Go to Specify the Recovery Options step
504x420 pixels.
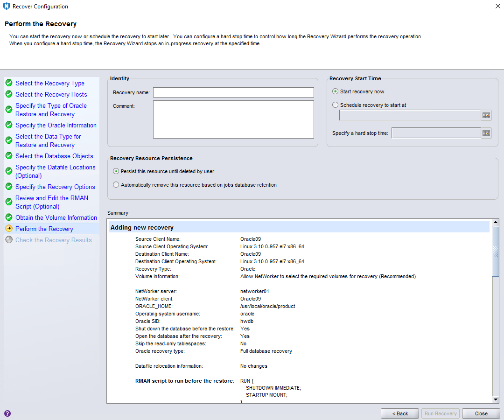pyautogui.click(x=55, y=187)
